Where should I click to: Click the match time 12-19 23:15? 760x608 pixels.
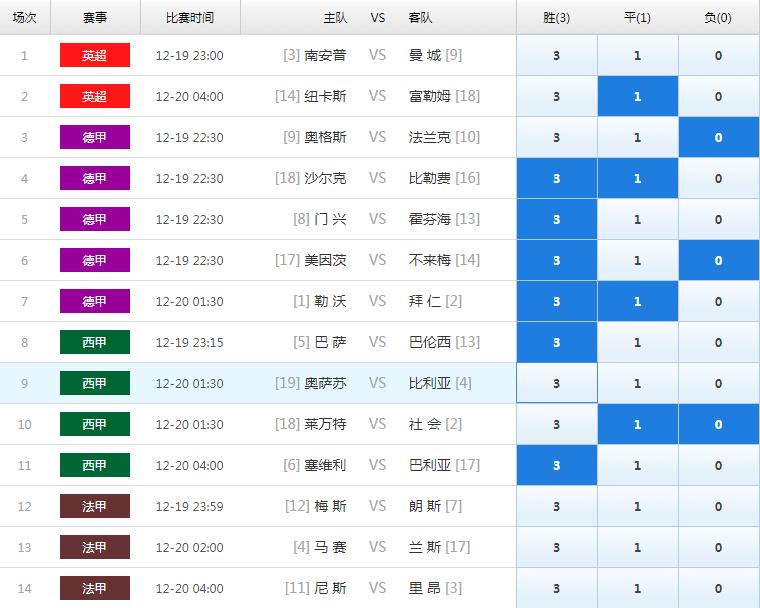(190, 342)
